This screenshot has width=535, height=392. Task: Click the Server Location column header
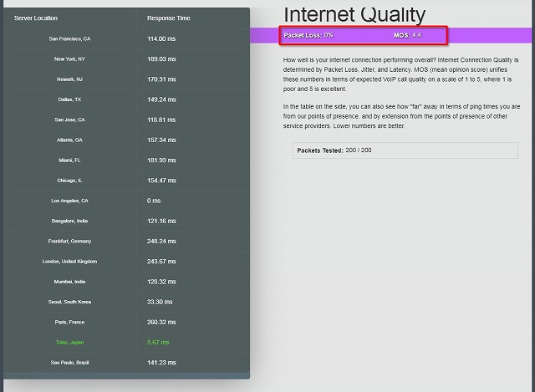[36, 18]
